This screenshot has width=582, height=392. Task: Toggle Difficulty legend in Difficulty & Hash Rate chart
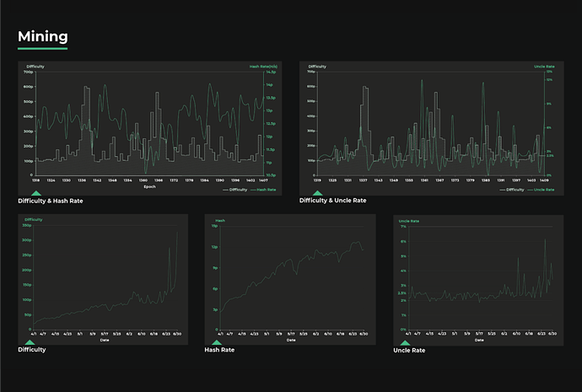point(235,191)
